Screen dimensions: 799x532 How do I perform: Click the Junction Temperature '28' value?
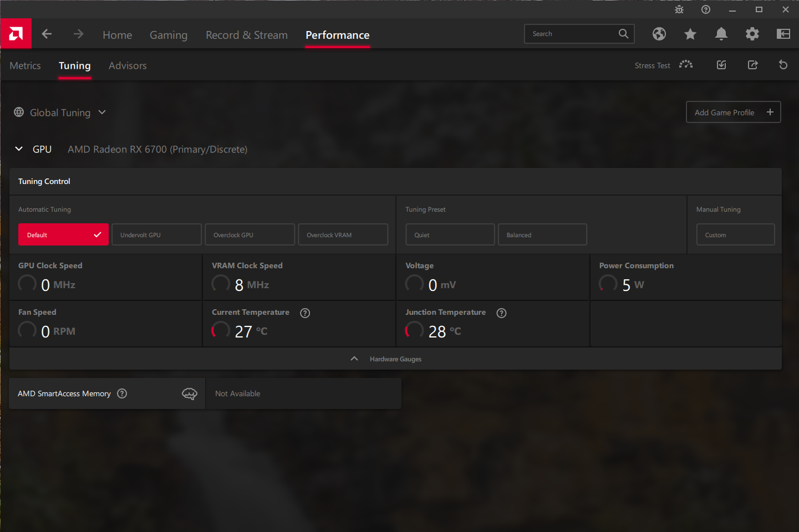437,331
